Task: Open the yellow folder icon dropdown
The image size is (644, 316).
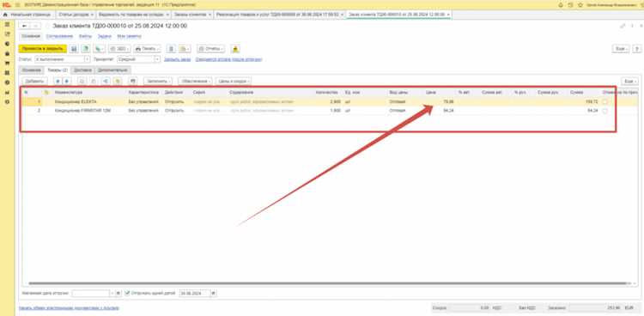Action: (x=185, y=49)
